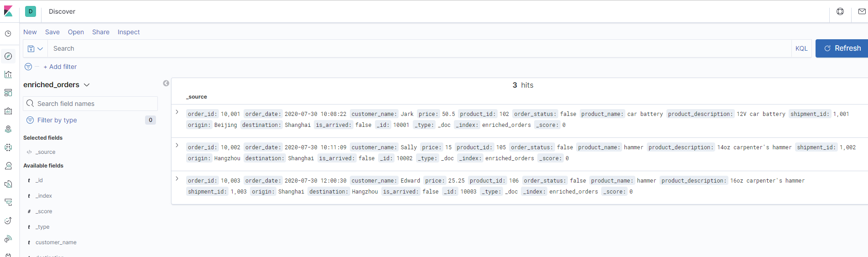Select the customer_name available field
Screen dimensions: 868x257
[56, 242]
